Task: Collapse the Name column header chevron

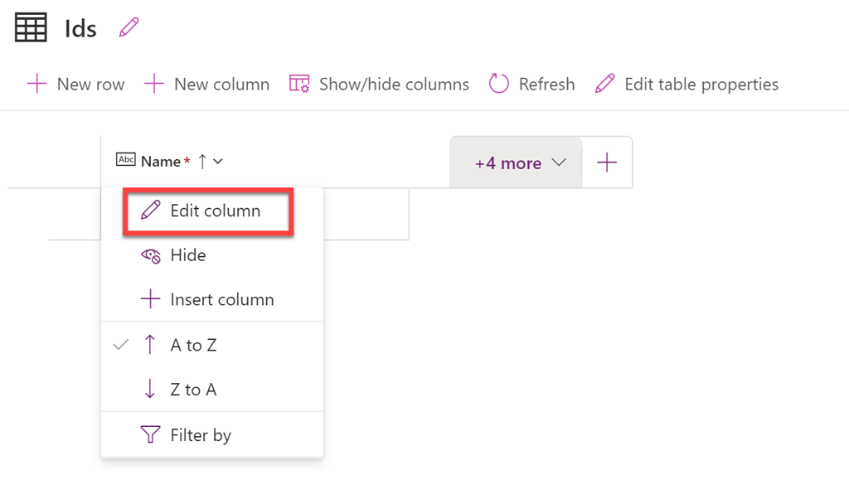Action: tap(218, 162)
